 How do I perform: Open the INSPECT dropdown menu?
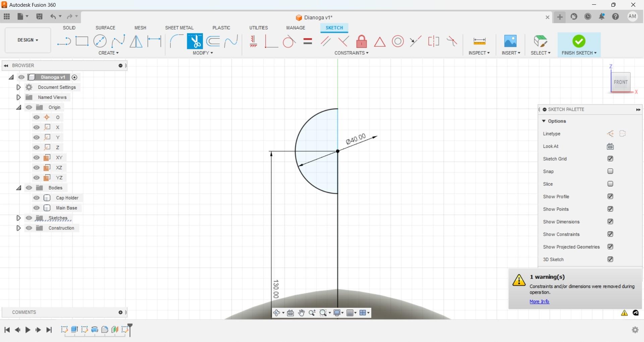coord(479,53)
